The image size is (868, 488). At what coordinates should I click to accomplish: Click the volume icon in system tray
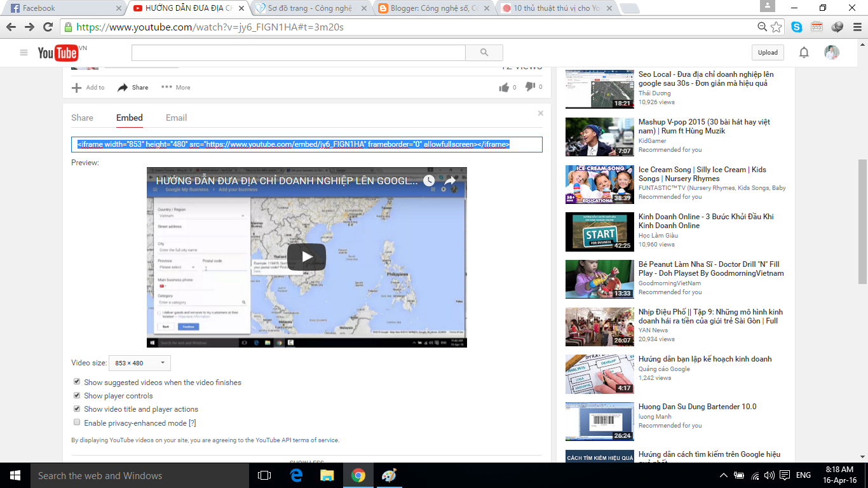(x=770, y=475)
